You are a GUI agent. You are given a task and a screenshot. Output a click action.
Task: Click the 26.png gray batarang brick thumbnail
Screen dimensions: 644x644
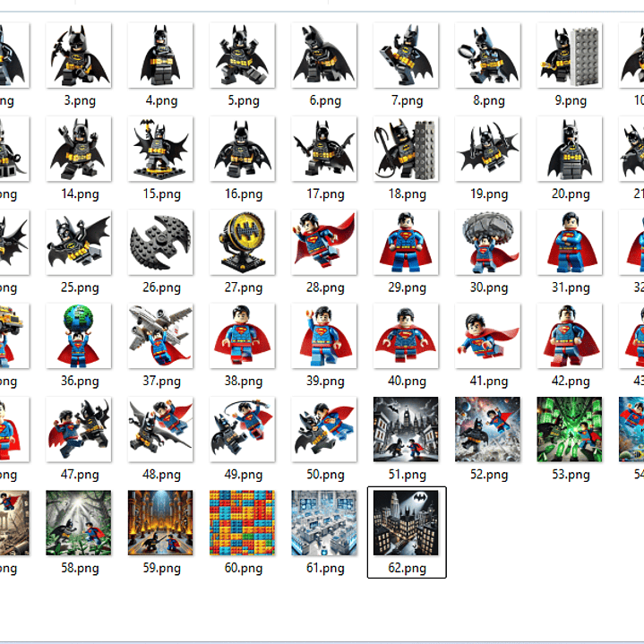tap(160, 242)
